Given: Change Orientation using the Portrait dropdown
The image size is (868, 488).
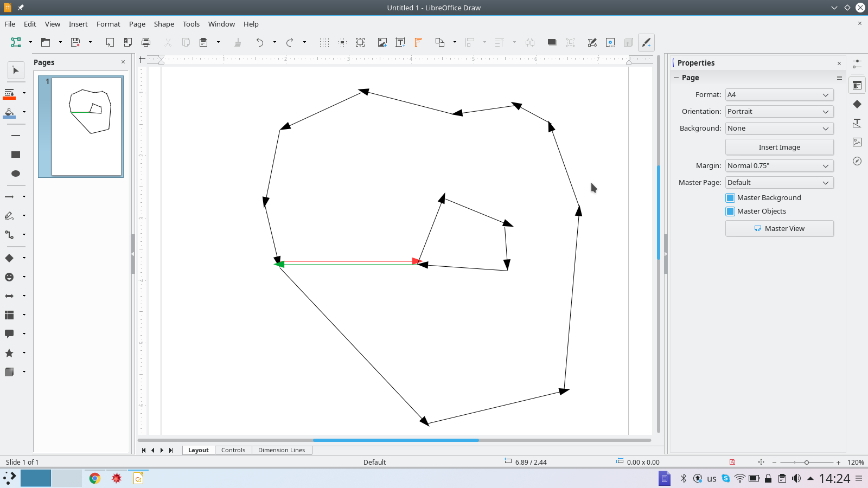Looking at the screenshot, I should pos(779,111).
